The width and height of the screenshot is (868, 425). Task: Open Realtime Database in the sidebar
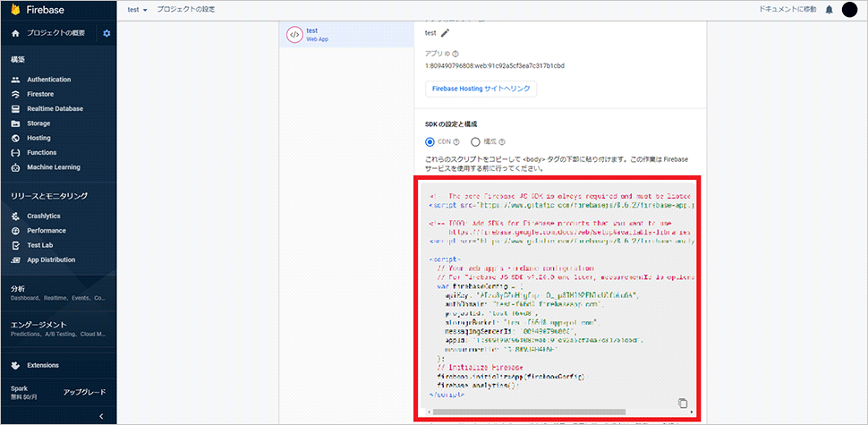pos(55,109)
